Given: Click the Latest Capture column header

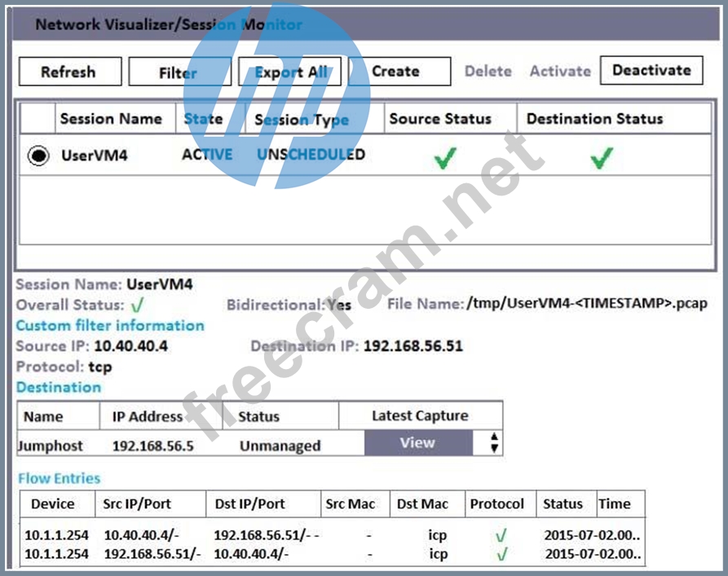Looking at the screenshot, I should (x=420, y=416).
